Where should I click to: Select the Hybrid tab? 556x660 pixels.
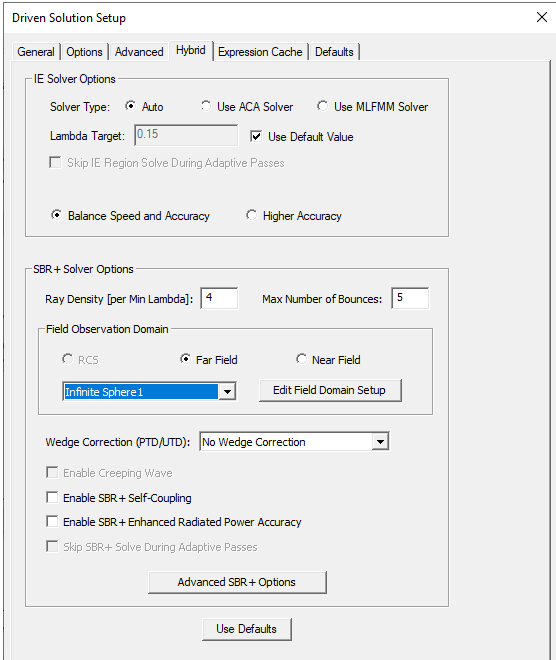coord(191,51)
